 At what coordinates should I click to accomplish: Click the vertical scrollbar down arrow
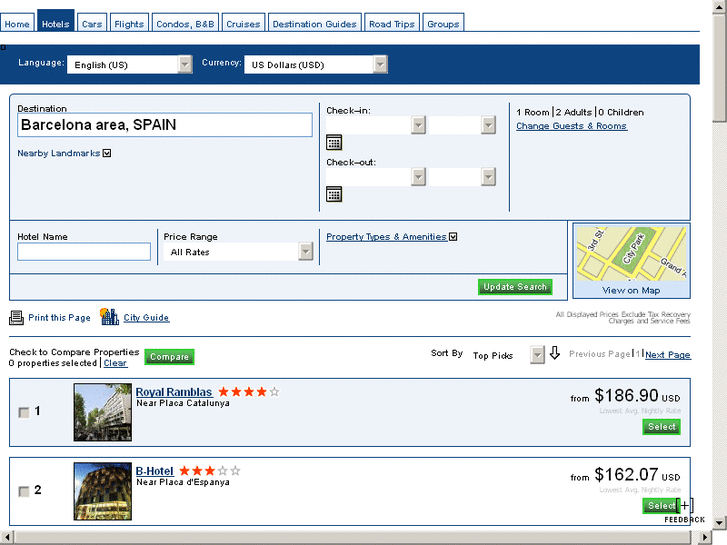pyautogui.click(x=720, y=522)
